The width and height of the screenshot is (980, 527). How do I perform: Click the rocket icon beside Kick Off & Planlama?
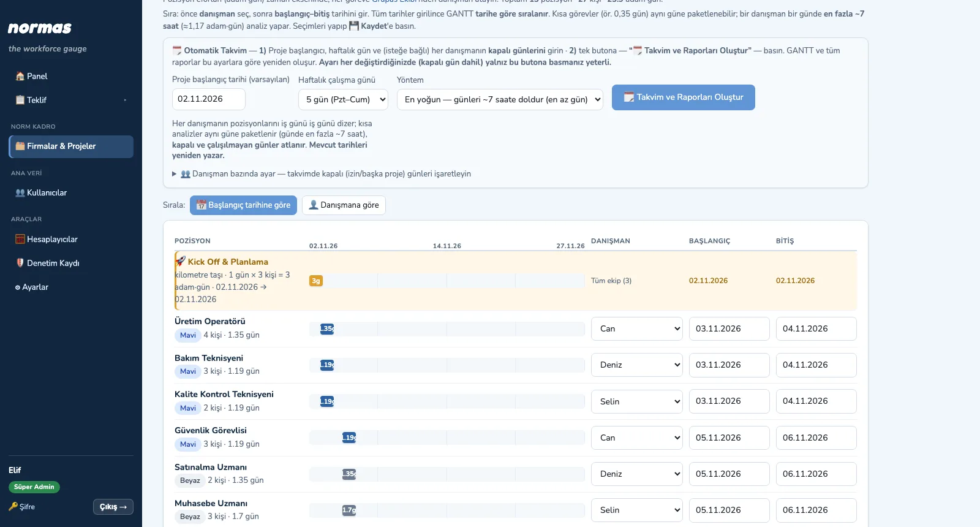point(181,261)
